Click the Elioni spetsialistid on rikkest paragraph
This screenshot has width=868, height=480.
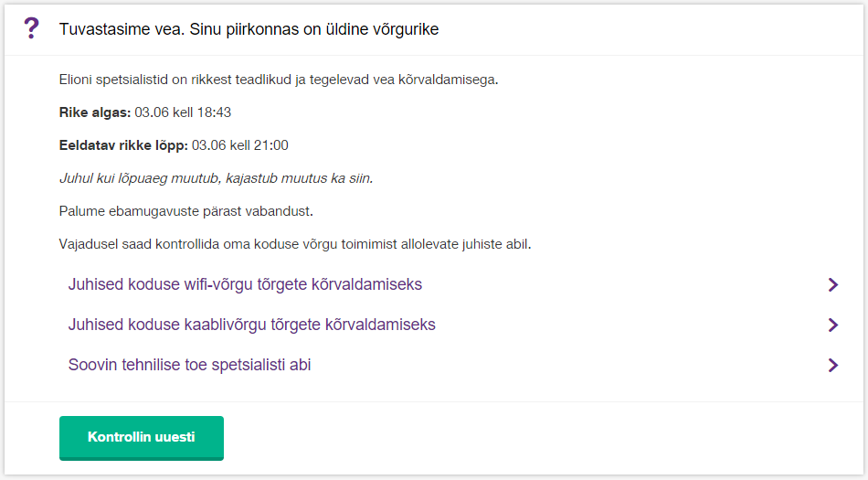pos(279,80)
